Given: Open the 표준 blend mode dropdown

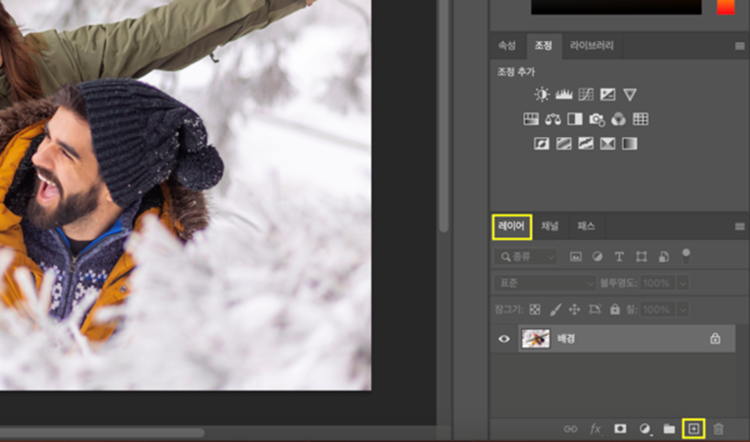Looking at the screenshot, I should point(545,283).
